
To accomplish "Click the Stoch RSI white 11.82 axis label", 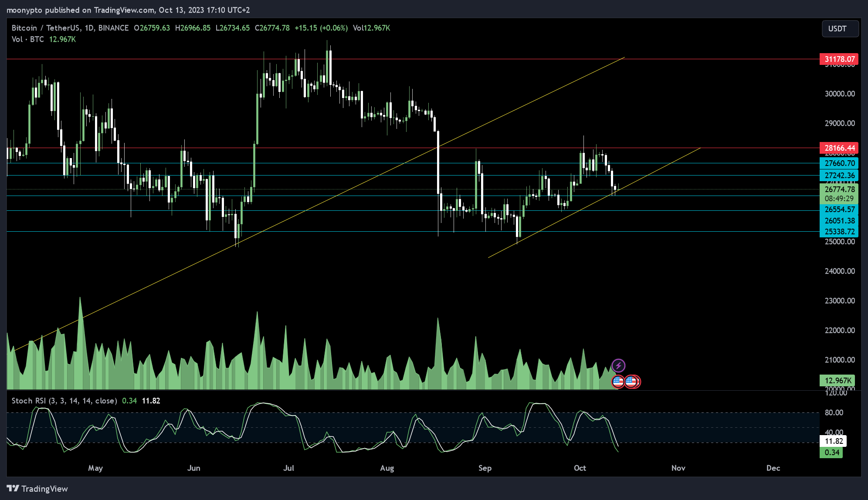I will click(x=833, y=441).
